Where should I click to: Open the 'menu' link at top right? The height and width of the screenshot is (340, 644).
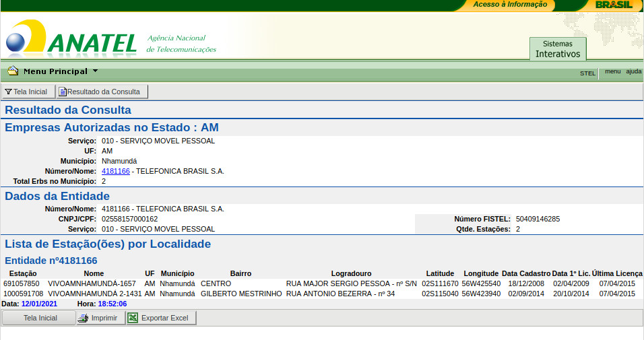[x=612, y=71]
